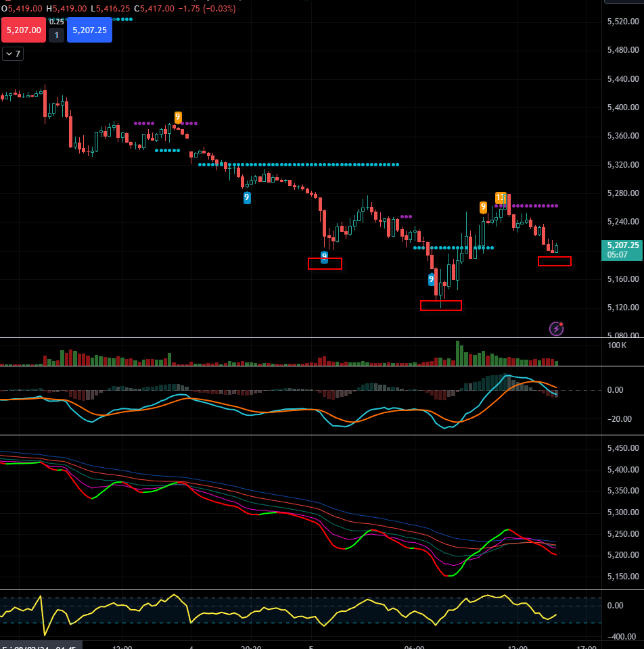Click the 100 K label on the volume scale

tap(617, 345)
